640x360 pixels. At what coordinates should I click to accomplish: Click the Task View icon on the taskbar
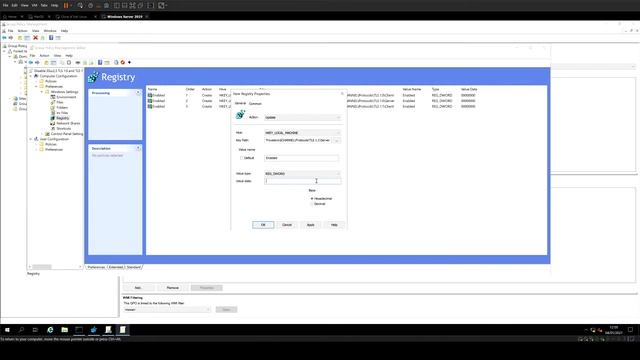tap(35, 330)
